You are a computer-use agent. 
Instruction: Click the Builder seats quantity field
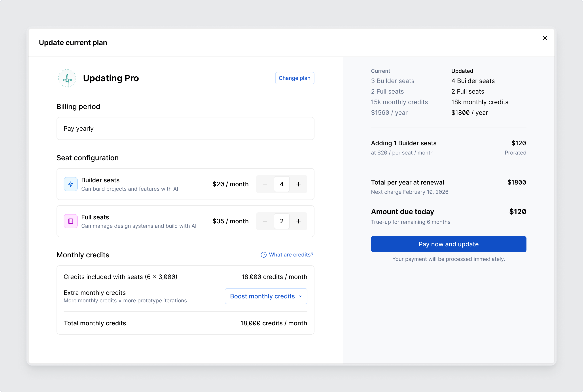pyautogui.click(x=282, y=184)
